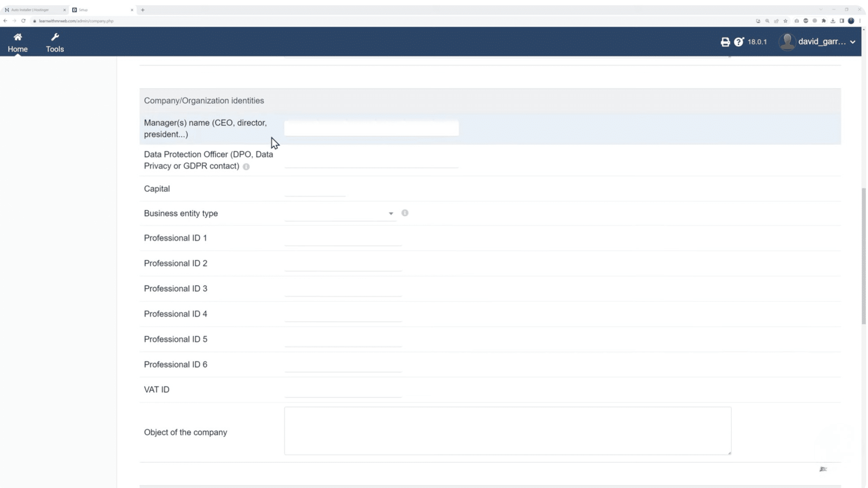868x488 pixels.
Task: Click the print icon in Dolibarr header
Action: coord(725,42)
